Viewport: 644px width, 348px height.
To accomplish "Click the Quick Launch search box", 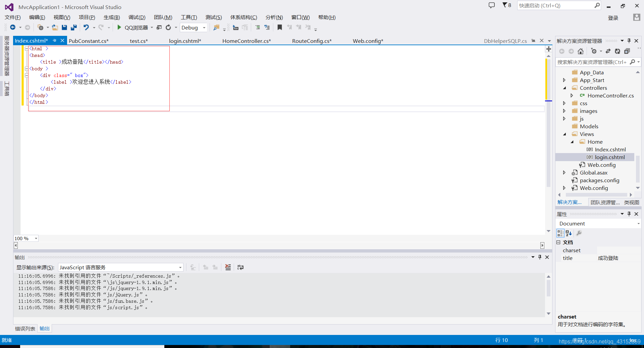I will click(x=559, y=5).
